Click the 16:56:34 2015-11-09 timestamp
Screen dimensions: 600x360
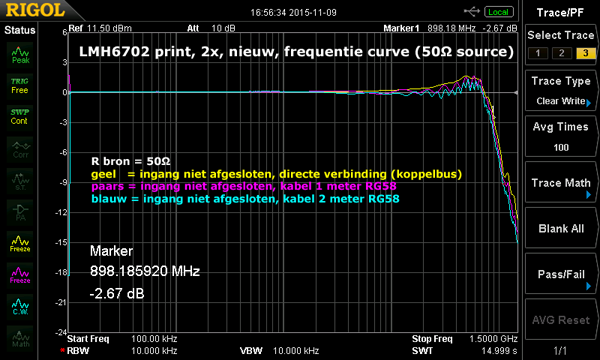coord(293,13)
